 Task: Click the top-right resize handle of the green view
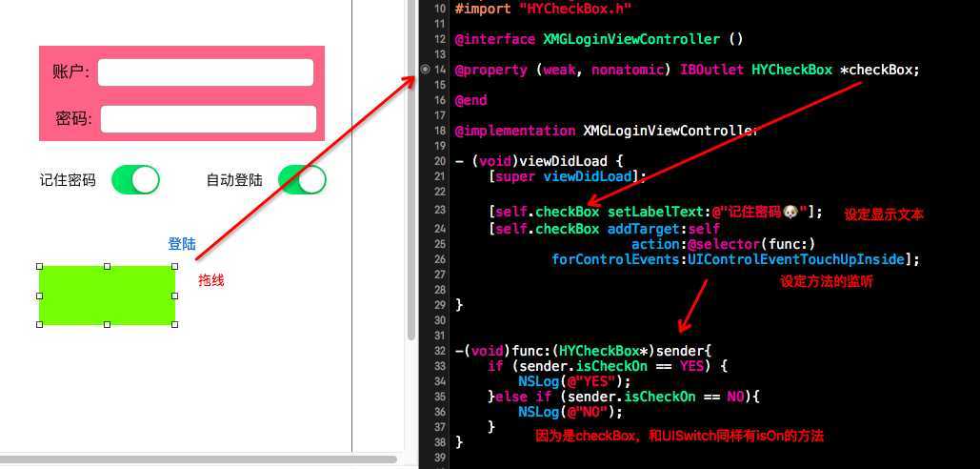click(x=174, y=266)
